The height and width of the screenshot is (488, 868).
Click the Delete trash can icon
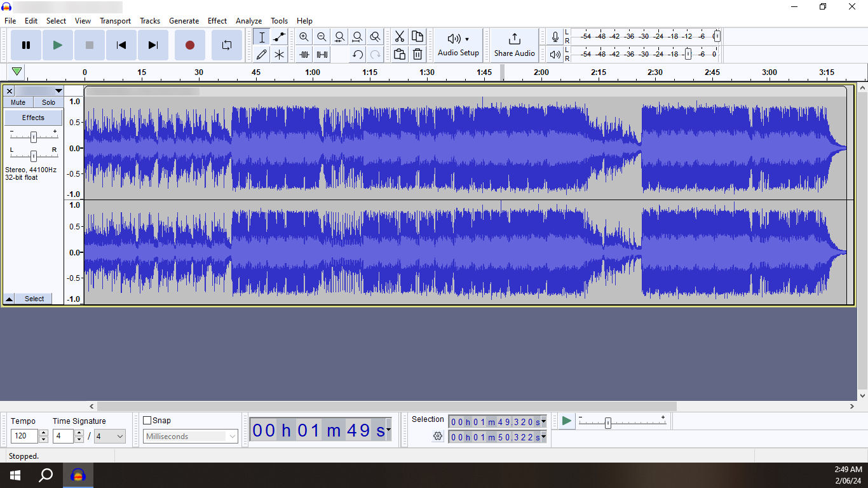pos(417,55)
